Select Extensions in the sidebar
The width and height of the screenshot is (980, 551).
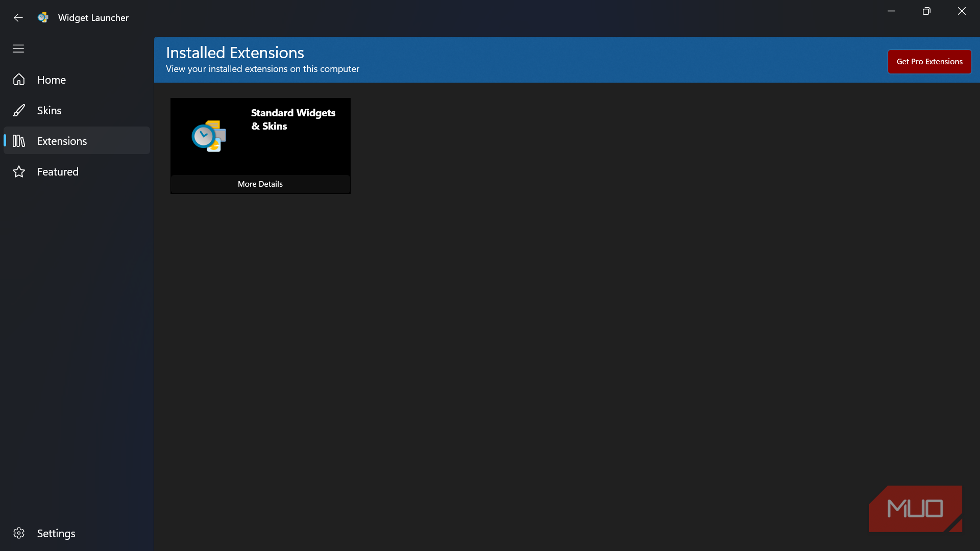77,141
